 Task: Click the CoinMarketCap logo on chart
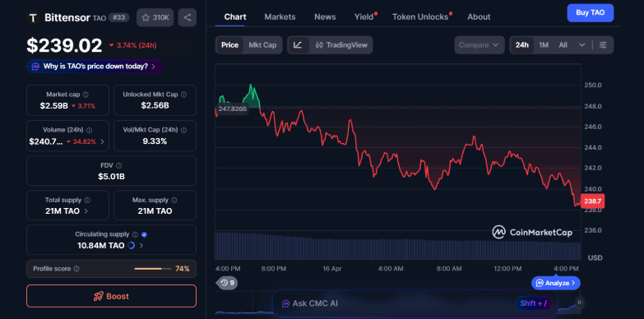pos(532,233)
